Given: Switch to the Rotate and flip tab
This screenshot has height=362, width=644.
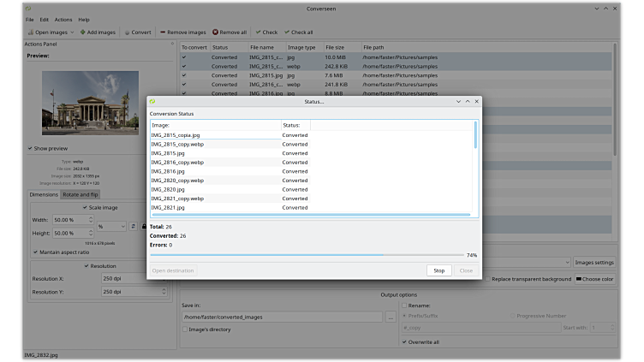Looking at the screenshot, I should (x=80, y=194).
